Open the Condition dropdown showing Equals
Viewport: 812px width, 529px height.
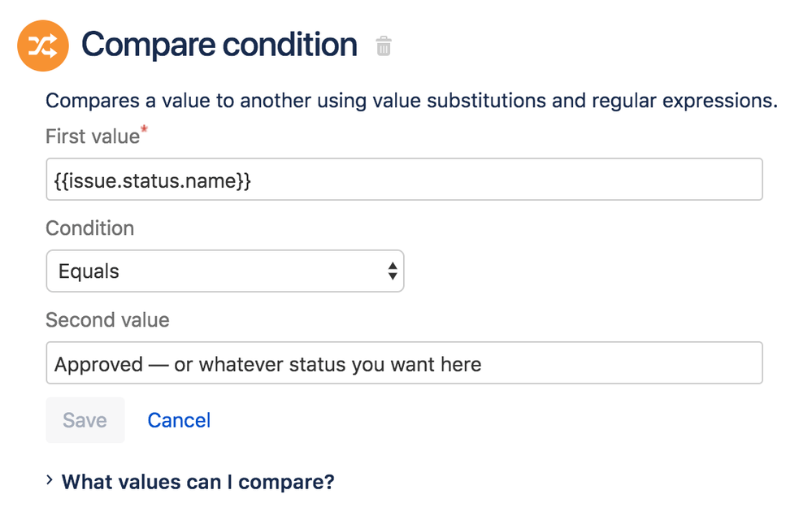point(224,271)
